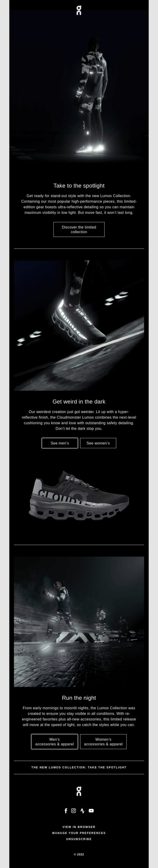The height and width of the screenshot is (868, 158).
Task: Click the reflective Cloudmonster shoe stride image
Action: coord(79,325)
